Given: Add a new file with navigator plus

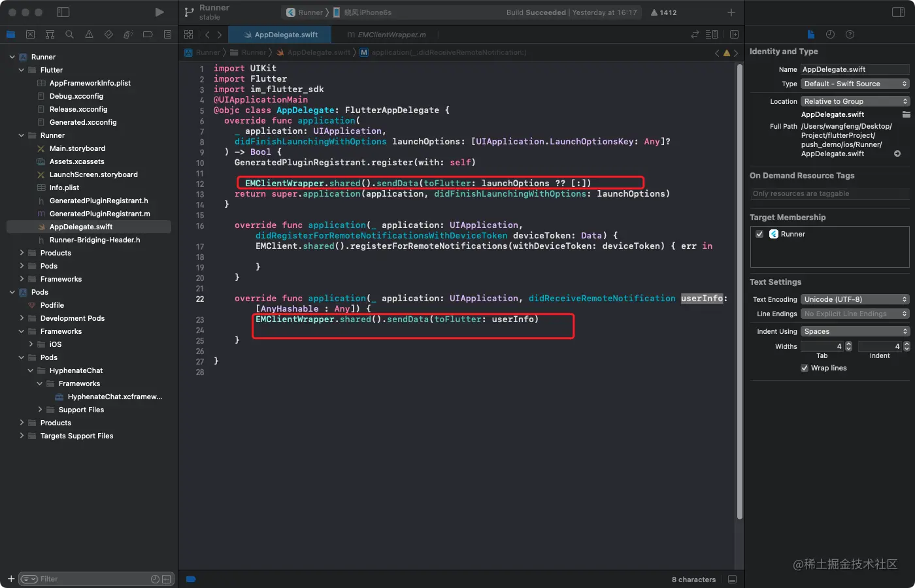Looking at the screenshot, I should pos(10,579).
